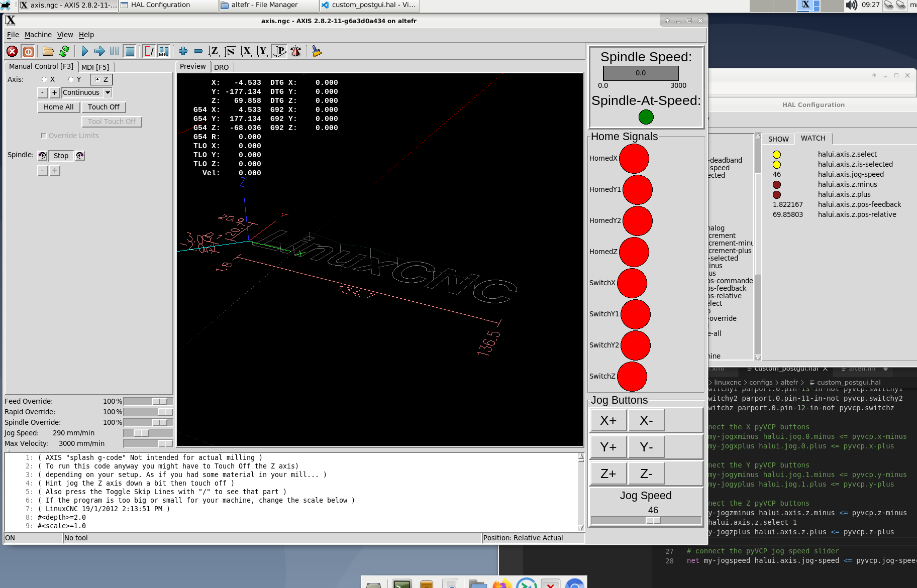Image resolution: width=917 pixels, height=588 pixels.
Task: Switch preview to Y front view
Action: tap(262, 51)
